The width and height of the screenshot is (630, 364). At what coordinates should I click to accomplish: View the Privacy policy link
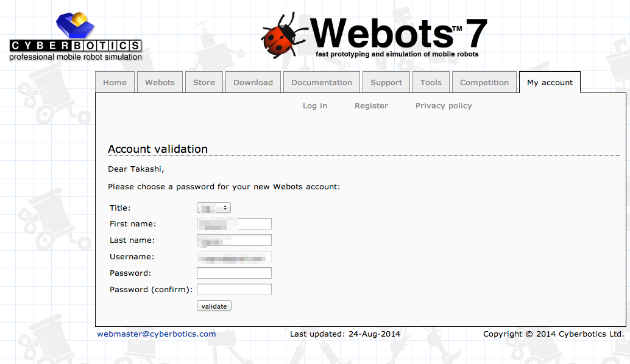(x=444, y=105)
